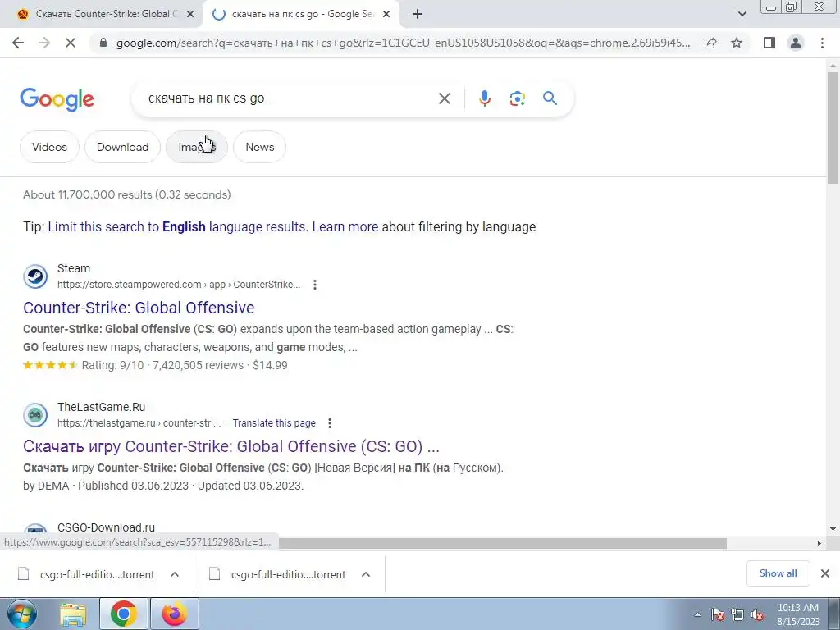Click the muted volume tray icon
Viewport: 840px width, 630px height.
(757, 614)
